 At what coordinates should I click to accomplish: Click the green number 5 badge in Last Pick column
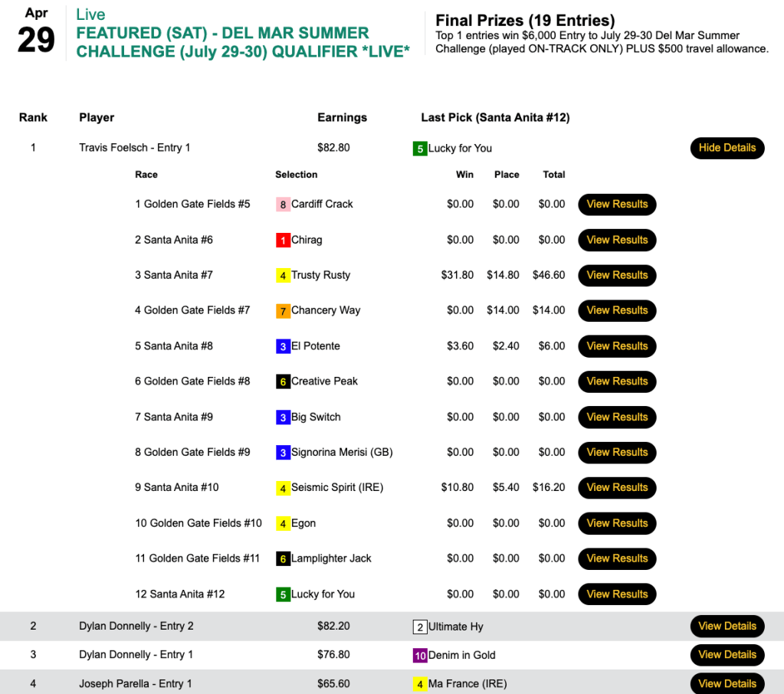click(419, 149)
